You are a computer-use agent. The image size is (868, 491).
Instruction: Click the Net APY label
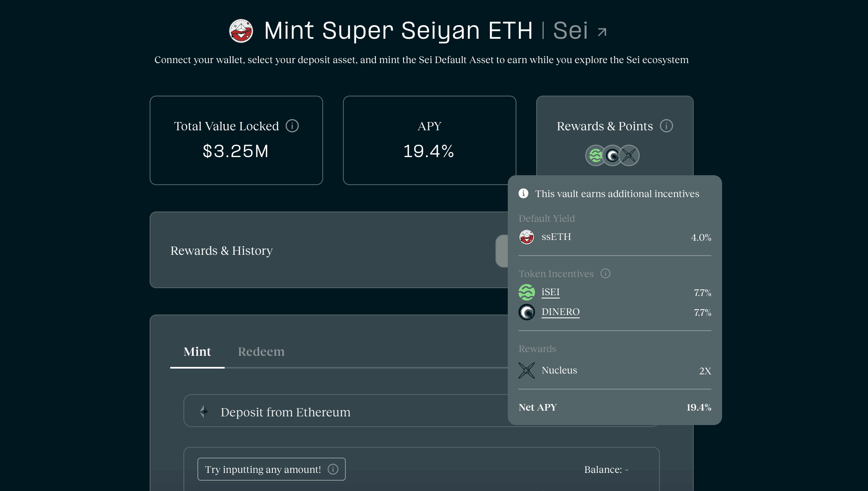click(x=537, y=408)
